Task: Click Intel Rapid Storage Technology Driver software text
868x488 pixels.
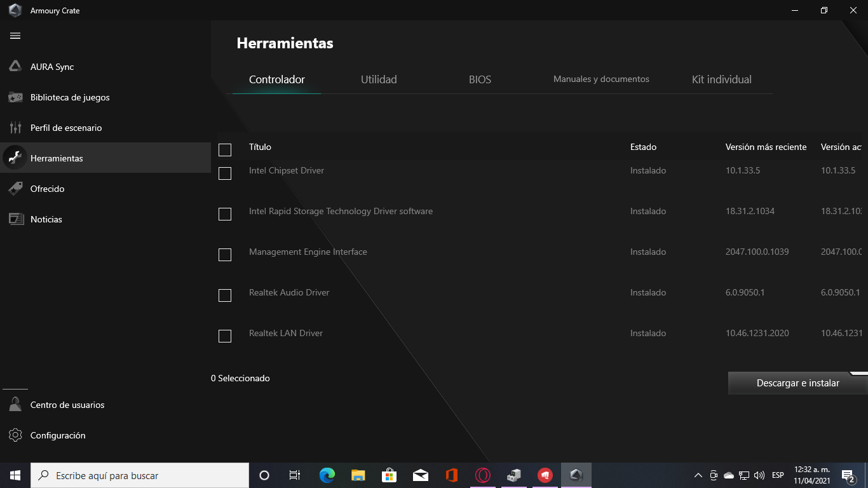Action: (x=341, y=211)
